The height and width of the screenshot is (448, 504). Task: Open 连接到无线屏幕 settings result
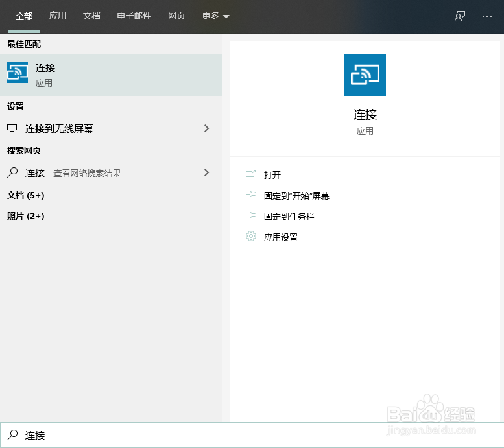111,128
